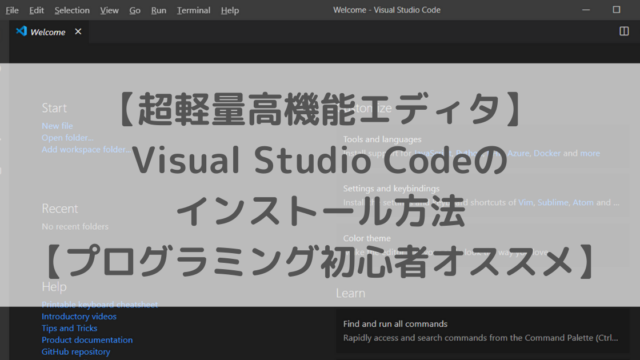This screenshot has width=640, height=360.
Task: Click the Learn heading
Action: pos(351,293)
